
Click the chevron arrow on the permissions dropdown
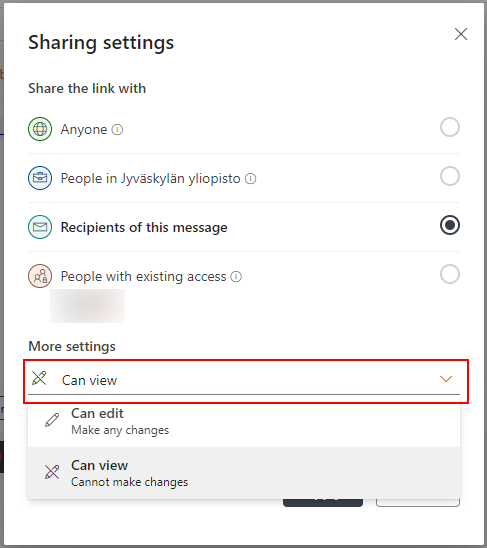[446, 379]
